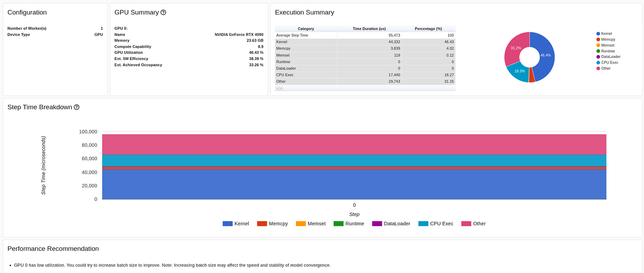The image size is (644, 273).
Task: Click the Kernel swatch in step chart legend
Action: pyautogui.click(x=227, y=224)
